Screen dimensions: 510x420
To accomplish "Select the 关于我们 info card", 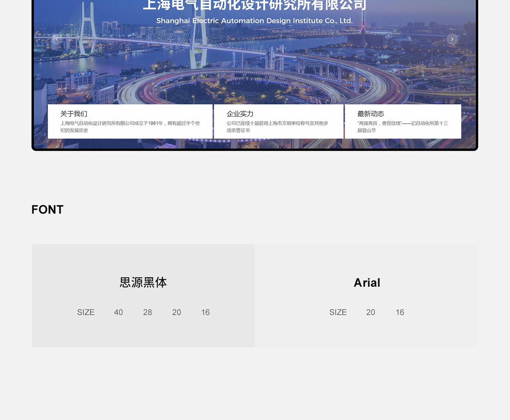I will 130,121.
